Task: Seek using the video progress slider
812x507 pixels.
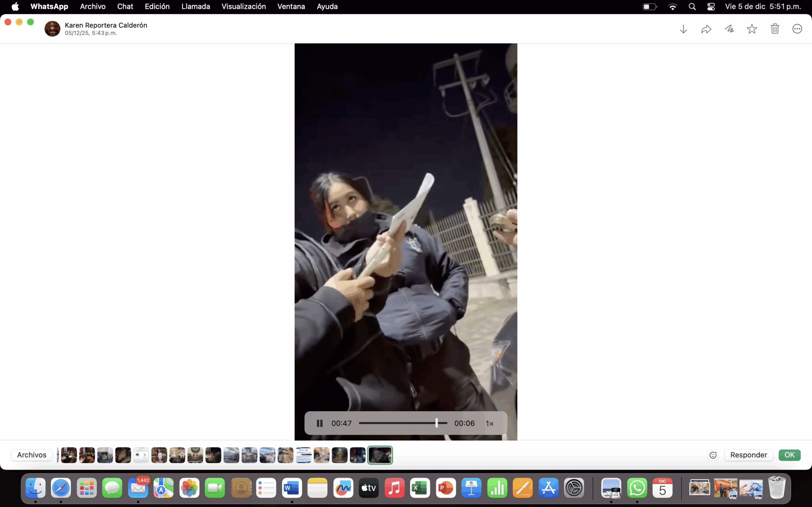Action: coord(403,423)
